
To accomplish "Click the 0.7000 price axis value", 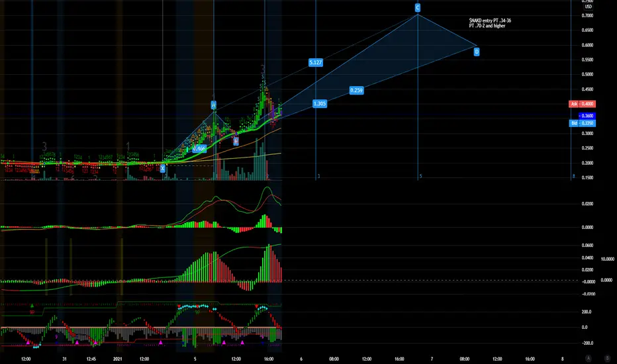I will [587, 15].
